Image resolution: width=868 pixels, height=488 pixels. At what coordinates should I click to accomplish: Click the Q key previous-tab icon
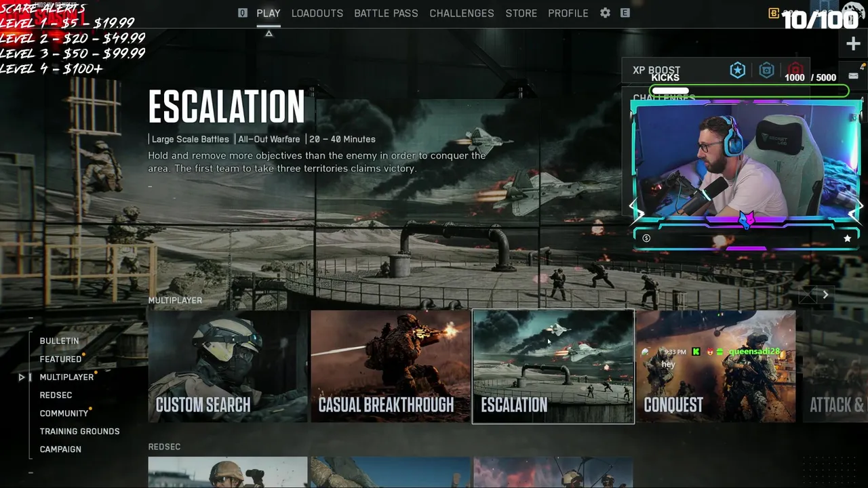pyautogui.click(x=243, y=13)
